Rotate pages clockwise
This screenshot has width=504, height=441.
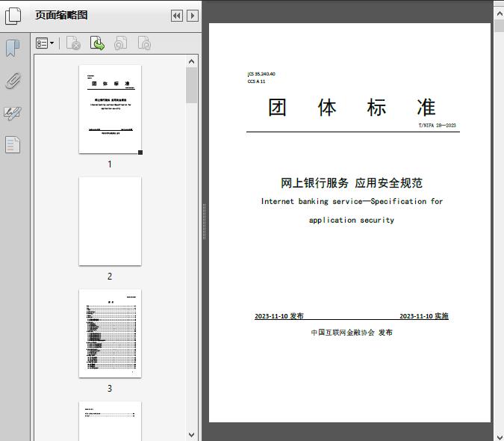(x=144, y=43)
